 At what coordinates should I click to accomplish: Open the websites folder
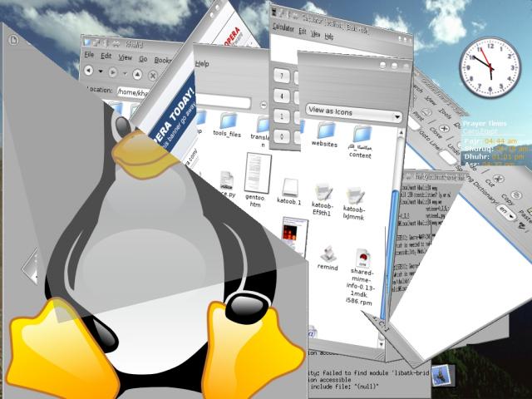coord(324,131)
